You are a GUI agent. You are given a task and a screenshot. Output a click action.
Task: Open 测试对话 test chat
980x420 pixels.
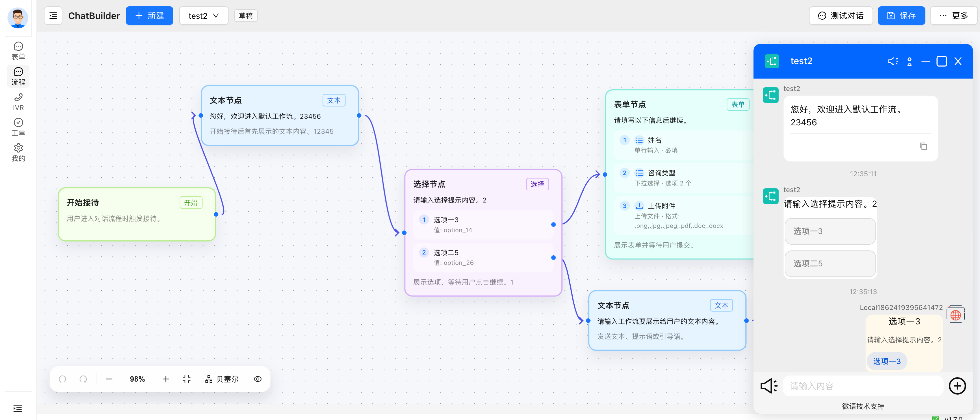click(x=840, y=16)
